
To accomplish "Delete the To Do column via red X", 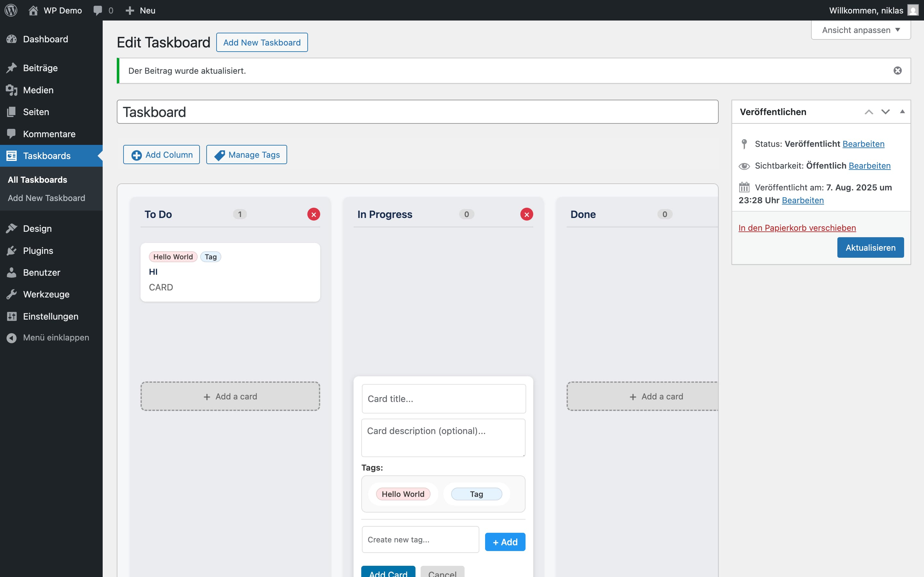I will point(313,214).
